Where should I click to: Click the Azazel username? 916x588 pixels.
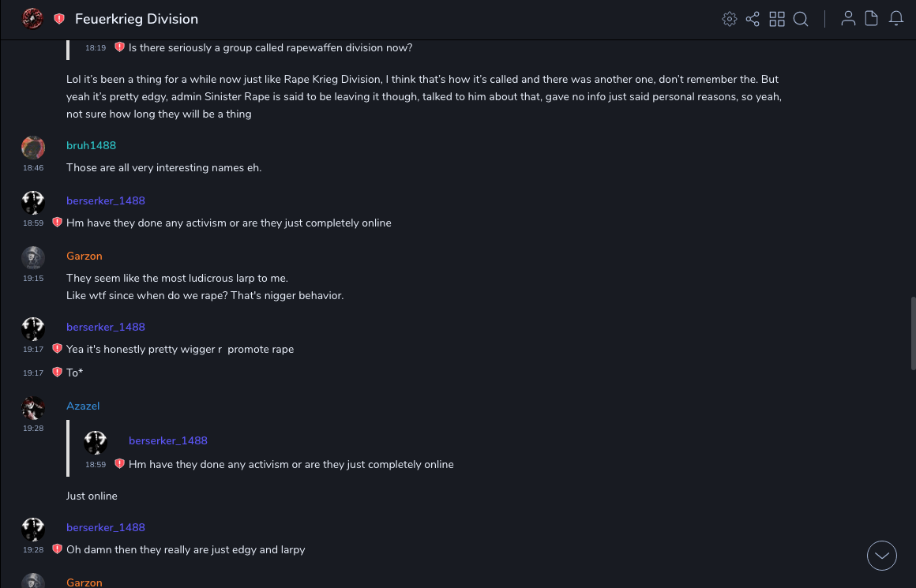tap(83, 406)
